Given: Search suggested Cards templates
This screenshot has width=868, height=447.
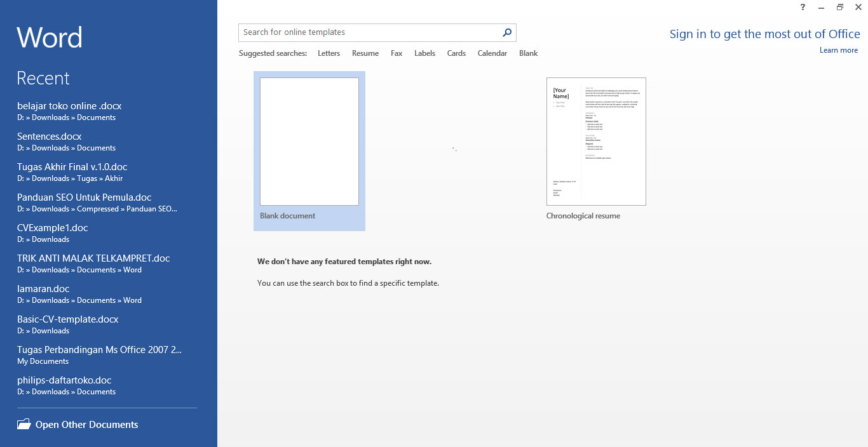Looking at the screenshot, I should point(456,53).
